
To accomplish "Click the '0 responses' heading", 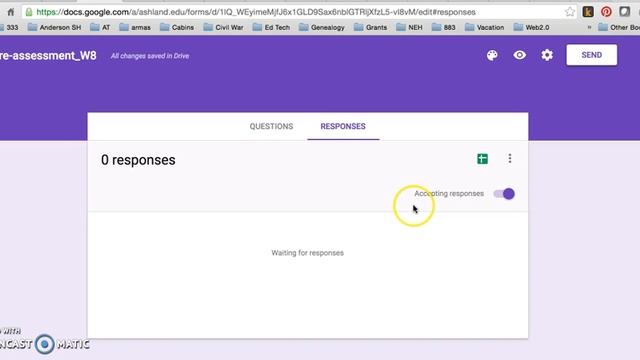I will (138, 160).
